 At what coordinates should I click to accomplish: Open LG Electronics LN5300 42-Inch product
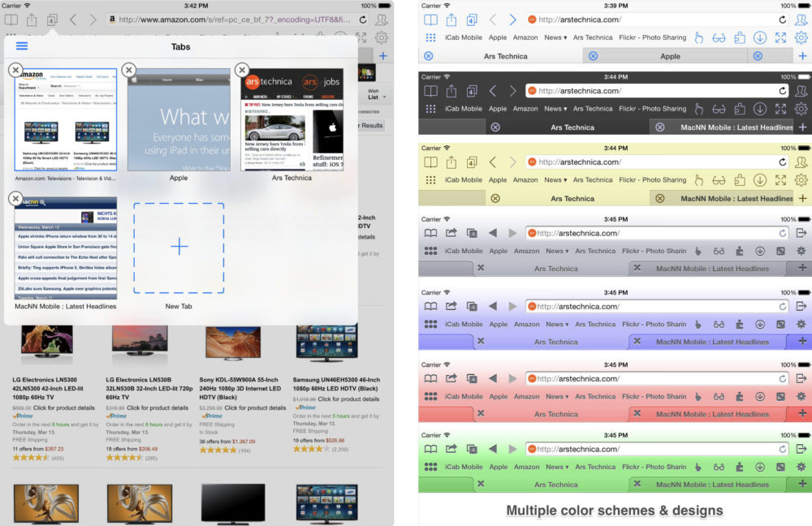point(46,388)
